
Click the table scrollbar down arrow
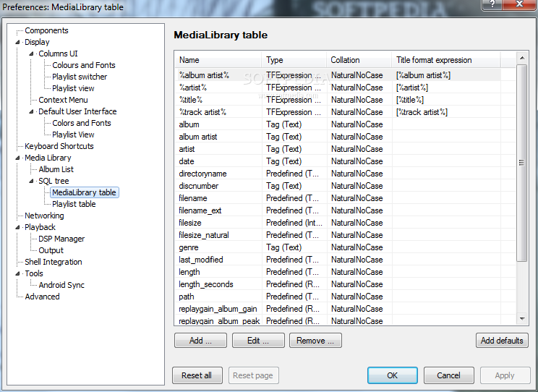pos(522,319)
